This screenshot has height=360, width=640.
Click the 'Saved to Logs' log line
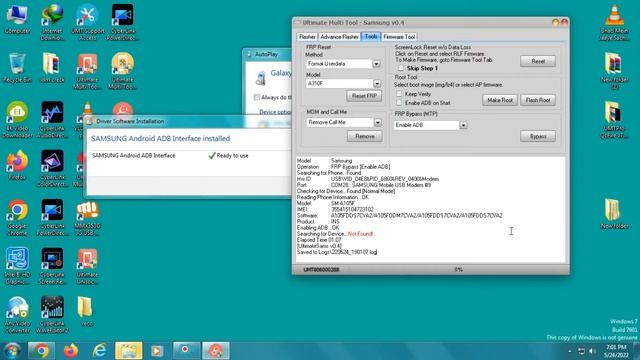337,252
